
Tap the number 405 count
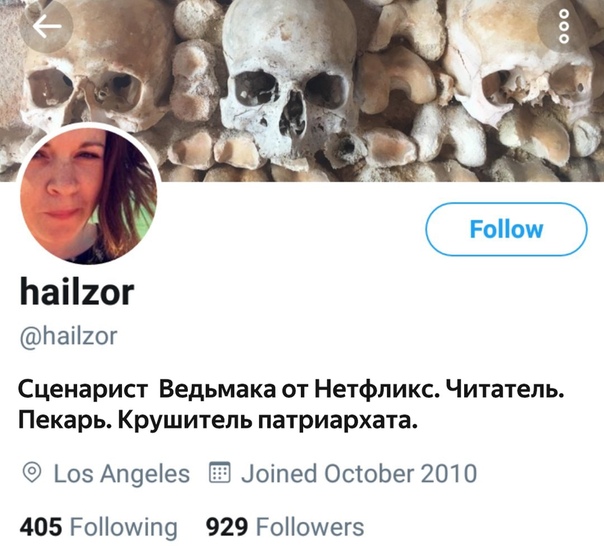pyautogui.click(x=41, y=527)
